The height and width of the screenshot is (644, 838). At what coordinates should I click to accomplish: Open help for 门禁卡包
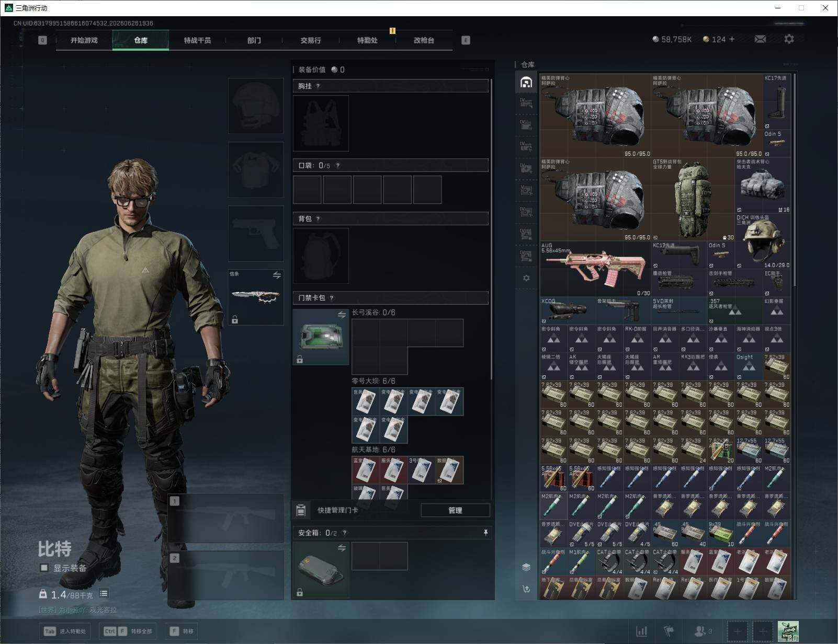click(332, 298)
